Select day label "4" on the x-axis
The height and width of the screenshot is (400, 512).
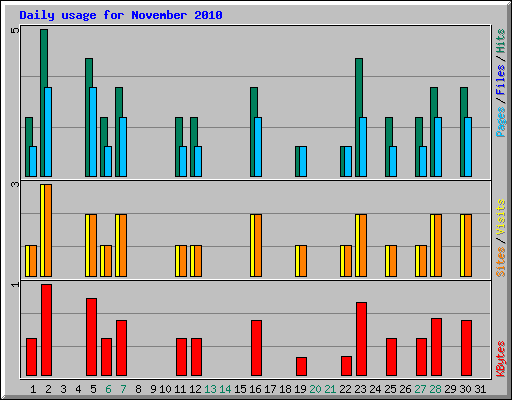(78, 389)
